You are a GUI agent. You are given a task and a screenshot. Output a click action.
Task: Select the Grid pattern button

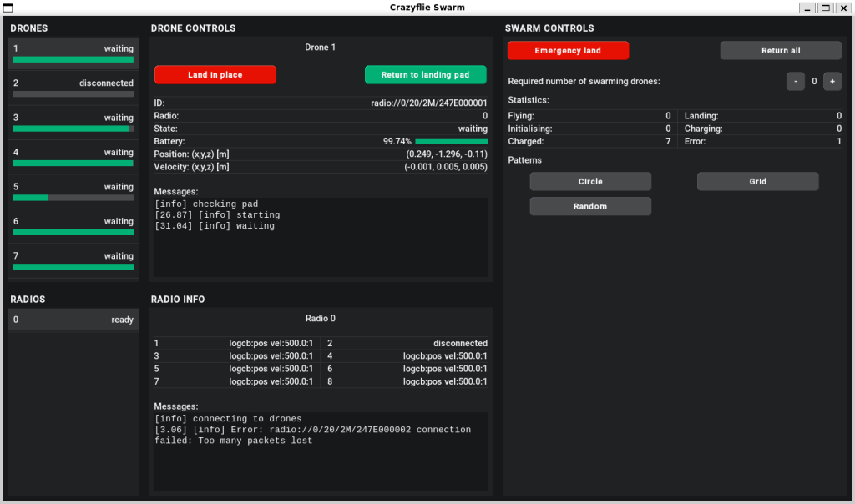(x=758, y=181)
